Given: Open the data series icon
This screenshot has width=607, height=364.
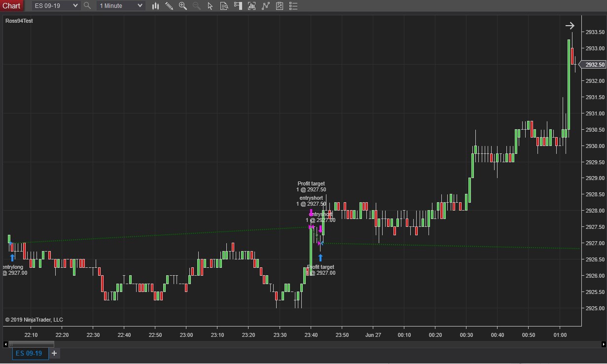Looking at the screenshot, I should (251, 6).
